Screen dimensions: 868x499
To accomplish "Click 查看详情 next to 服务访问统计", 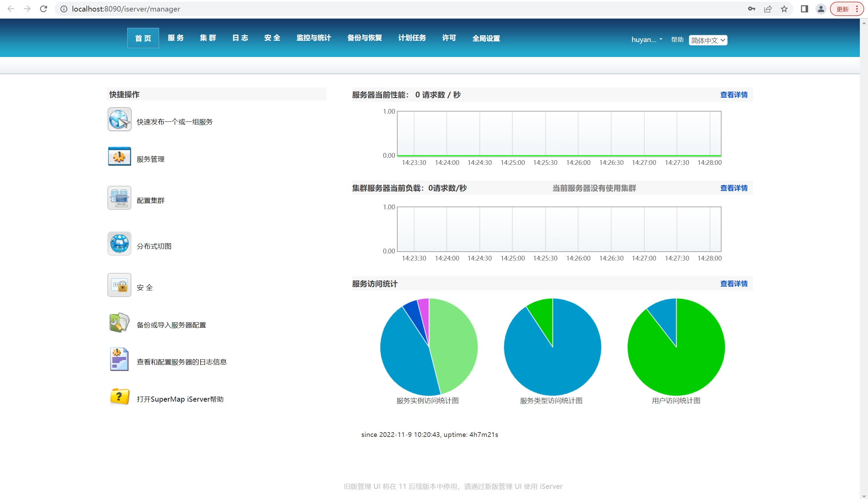I will (734, 284).
